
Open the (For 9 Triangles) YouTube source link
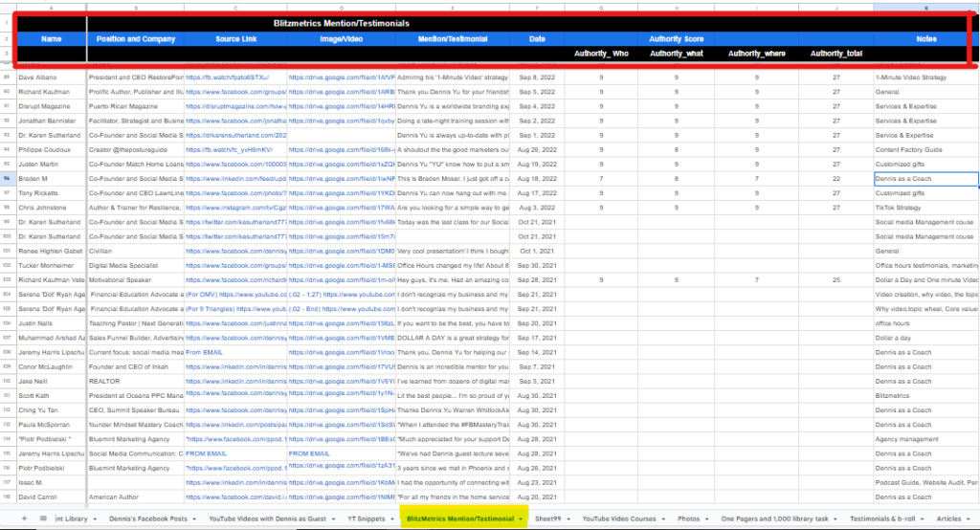[236, 309]
